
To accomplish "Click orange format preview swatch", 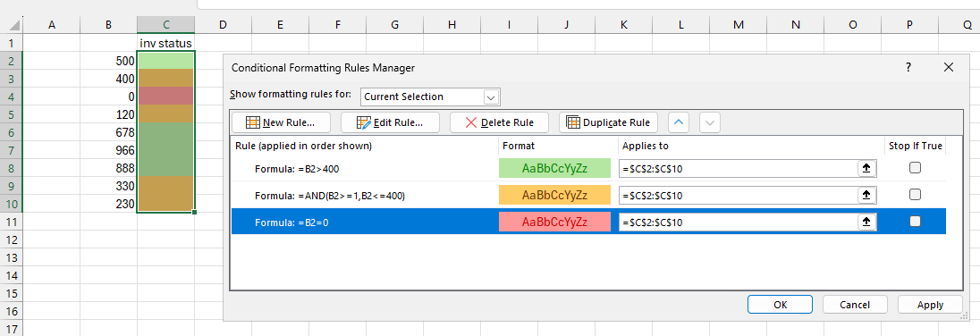I will click(554, 195).
